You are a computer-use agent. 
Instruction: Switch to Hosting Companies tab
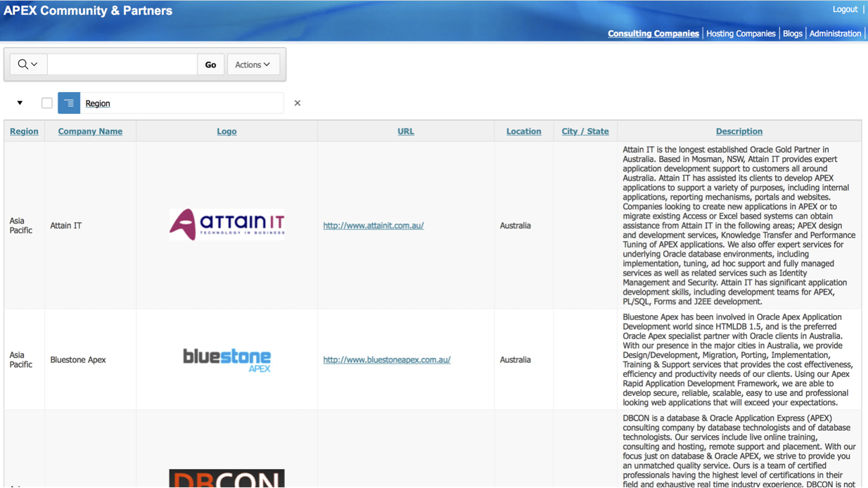click(741, 34)
